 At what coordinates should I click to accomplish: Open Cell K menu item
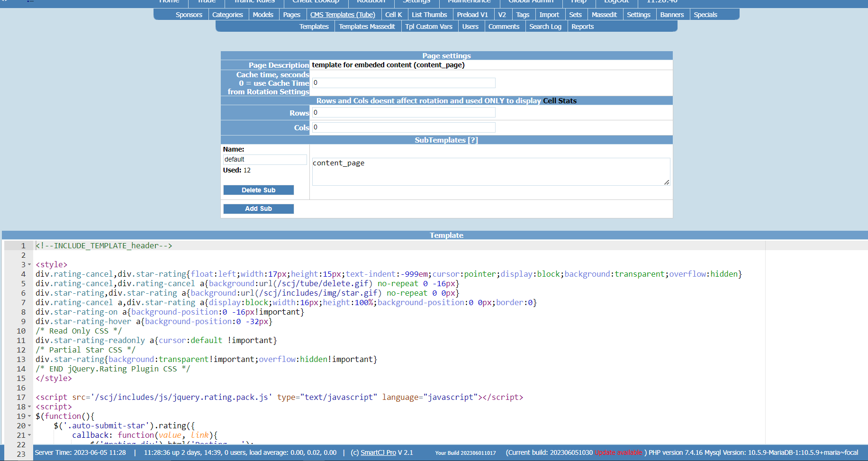[394, 15]
